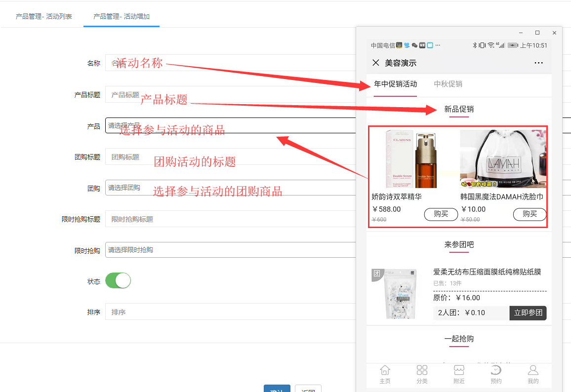Viewport: 571px width, 392px height.
Task: Open 我的 profile icon in bottom nav
Action: pos(533,374)
